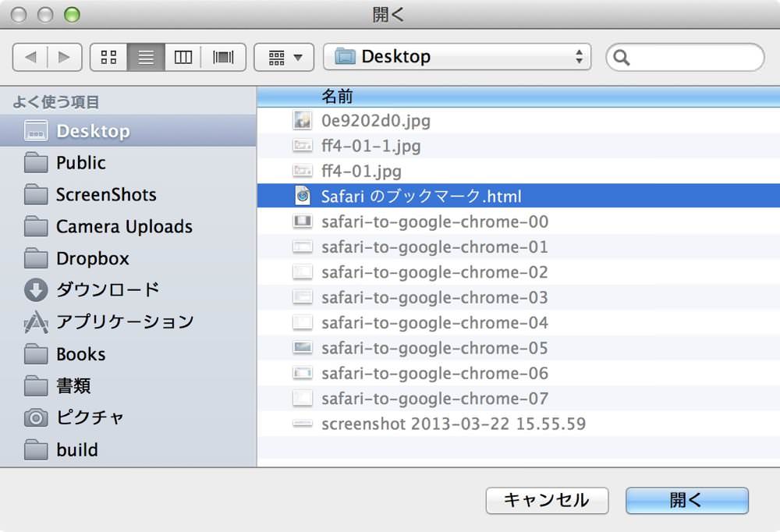
Task: Select file ff4-01-1.jpg
Action: tap(519, 146)
